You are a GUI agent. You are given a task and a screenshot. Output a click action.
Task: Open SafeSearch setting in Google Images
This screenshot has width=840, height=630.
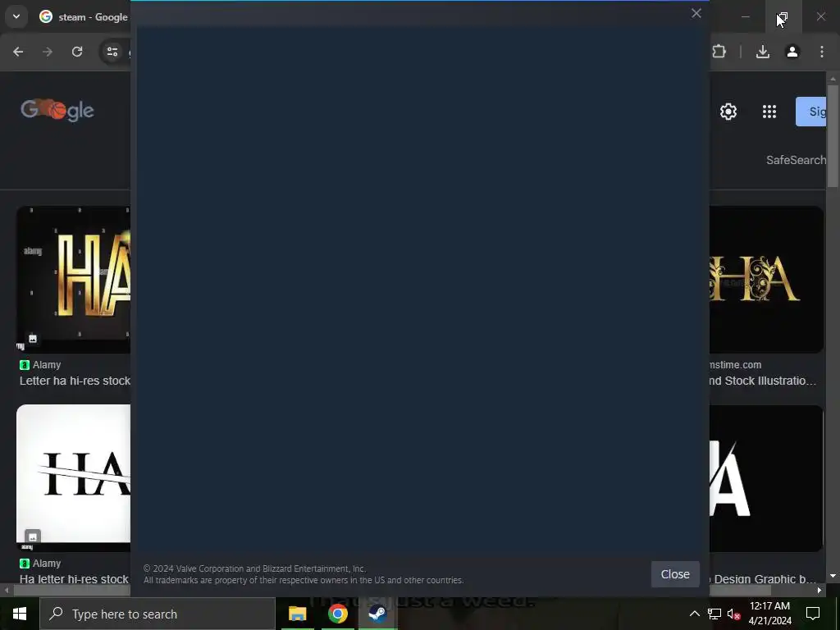tap(796, 160)
